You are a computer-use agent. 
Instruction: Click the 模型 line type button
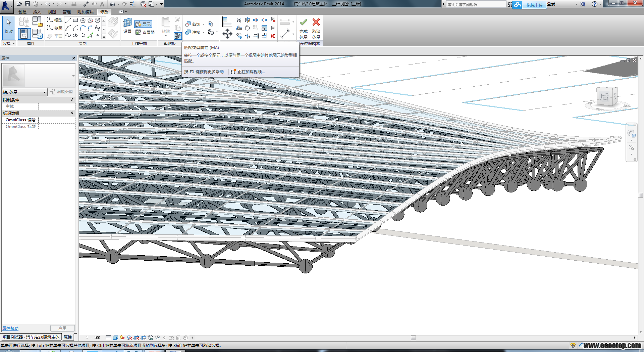(x=55, y=20)
